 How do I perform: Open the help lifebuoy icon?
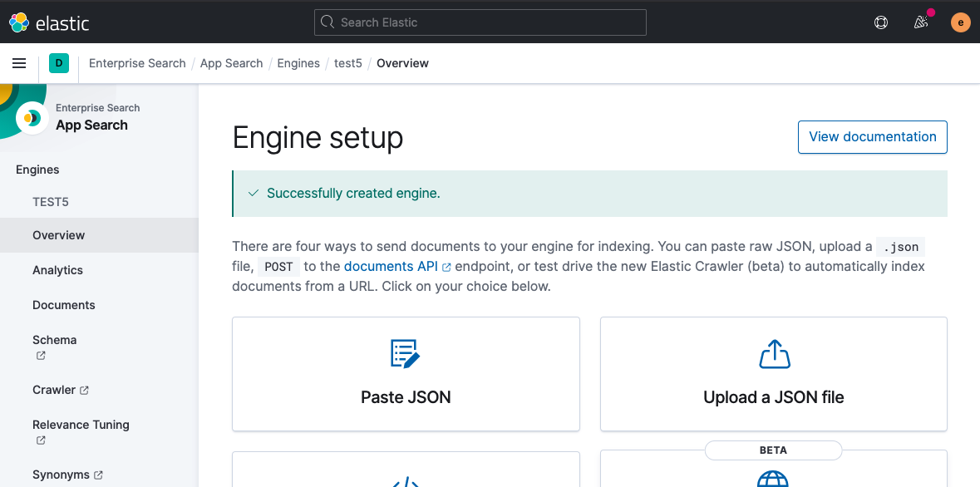tap(881, 22)
